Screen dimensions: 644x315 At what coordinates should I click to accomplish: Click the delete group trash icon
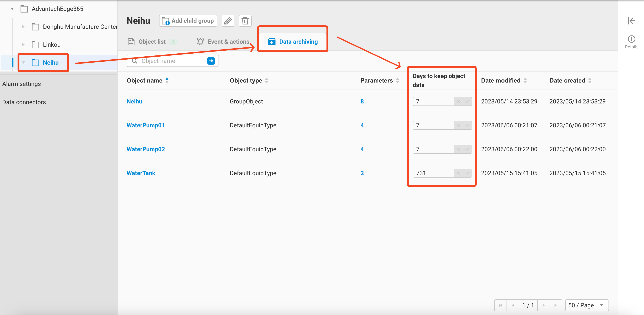pyautogui.click(x=245, y=21)
